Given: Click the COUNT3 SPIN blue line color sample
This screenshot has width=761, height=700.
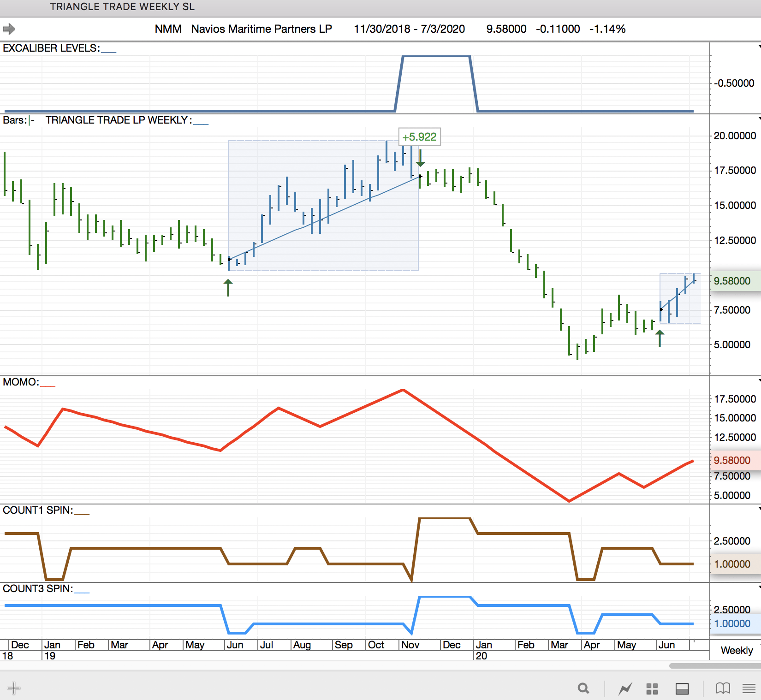Looking at the screenshot, I should 82,592.
